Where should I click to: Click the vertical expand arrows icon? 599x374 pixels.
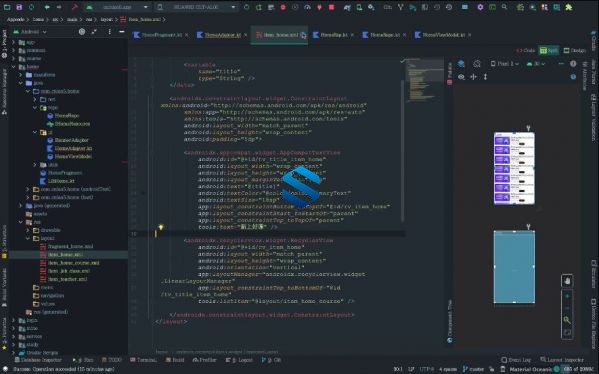pos(485,77)
